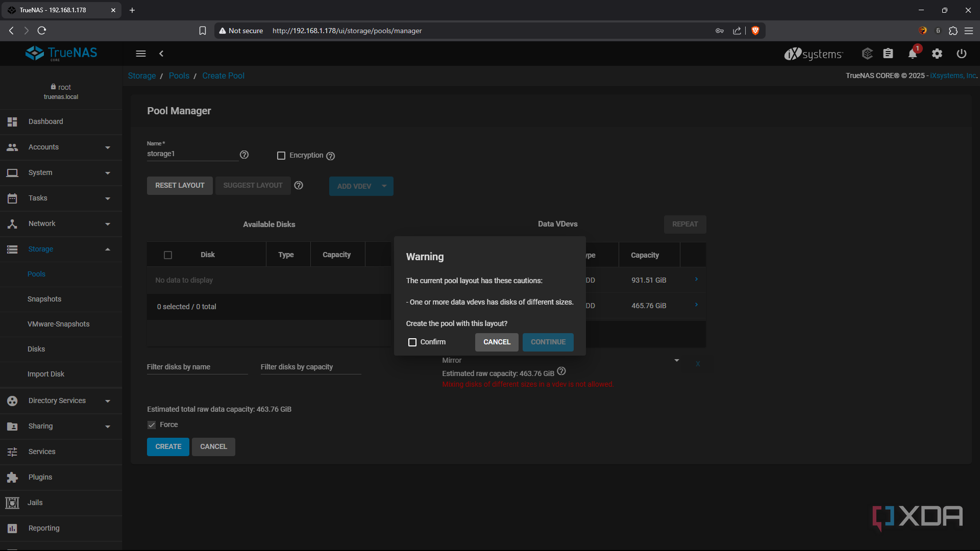Click Cancel beside Create button
The height and width of the screenshot is (551, 980).
(x=213, y=447)
